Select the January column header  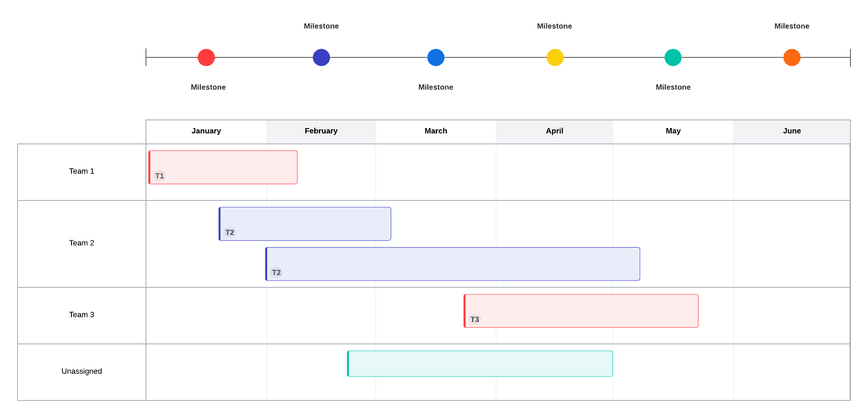tap(206, 131)
